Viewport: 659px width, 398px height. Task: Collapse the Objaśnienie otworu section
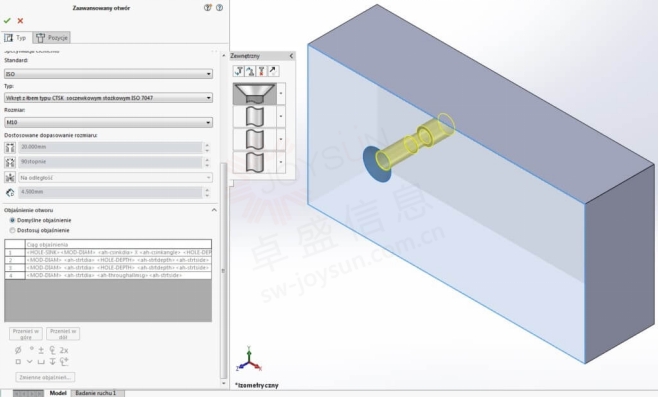coord(214,210)
